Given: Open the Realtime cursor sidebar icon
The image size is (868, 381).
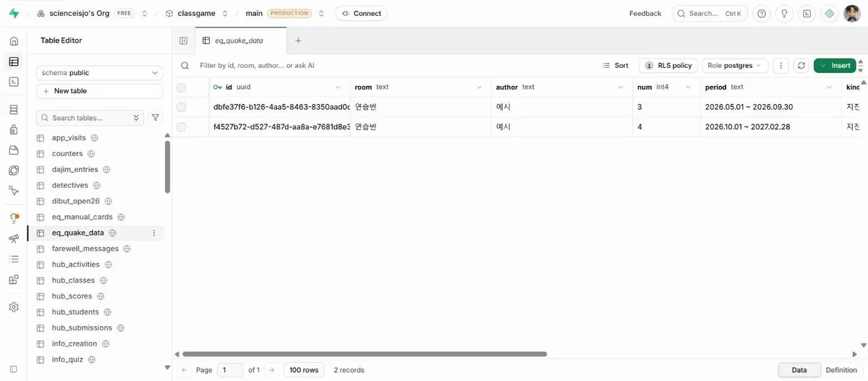Looking at the screenshot, I should pos(14,191).
